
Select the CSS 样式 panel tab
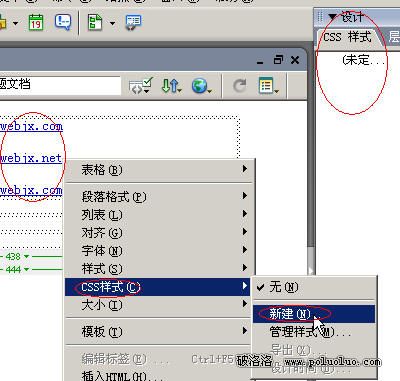(347, 37)
